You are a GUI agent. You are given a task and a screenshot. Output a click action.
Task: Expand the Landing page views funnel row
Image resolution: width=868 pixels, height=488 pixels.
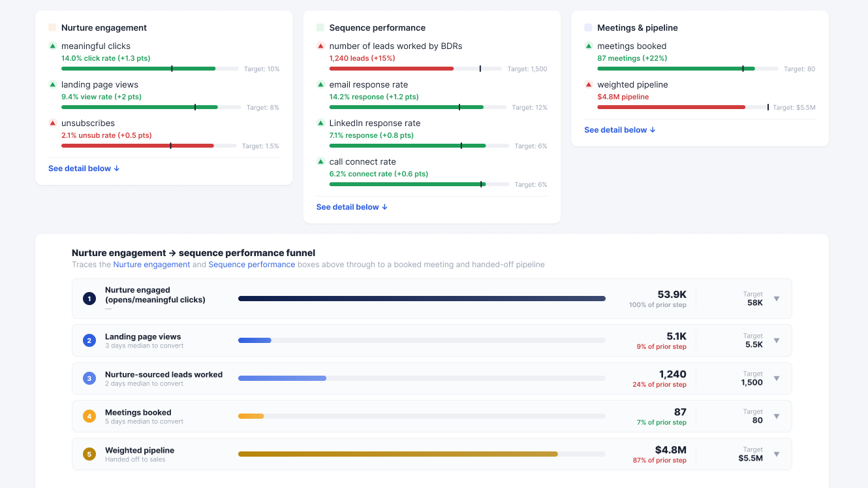tap(777, 340)
